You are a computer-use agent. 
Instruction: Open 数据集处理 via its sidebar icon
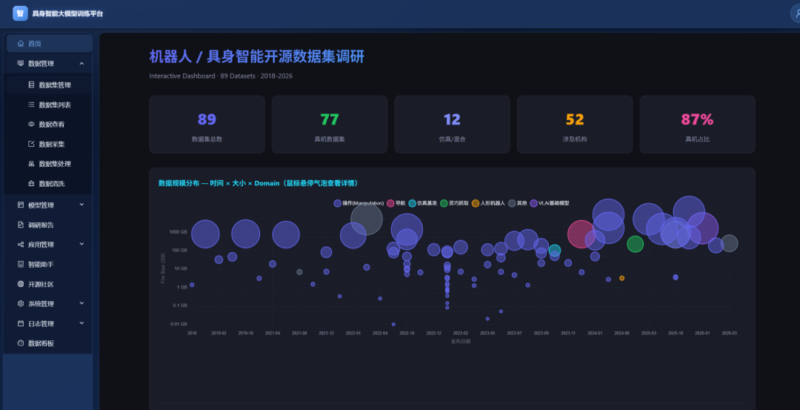pos(31,164)
